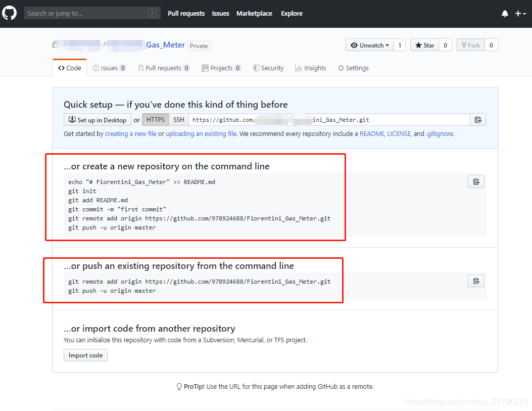
Task: Click the fork count 0
Action: pos(491,45)
